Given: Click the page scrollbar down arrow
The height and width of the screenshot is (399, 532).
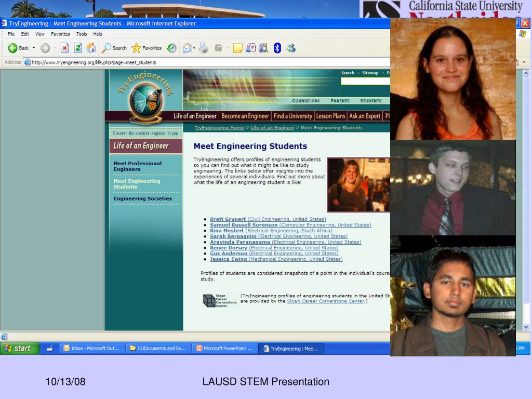Looking at the screenshot, I should pyautogui.click(x=526, y=327).
